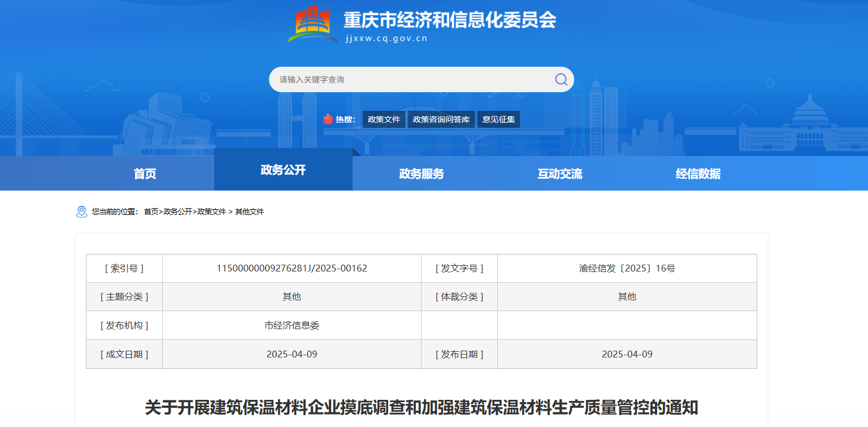
Task: Click the location pin breadcrumb icon
Action: click(x=81, y=212)
